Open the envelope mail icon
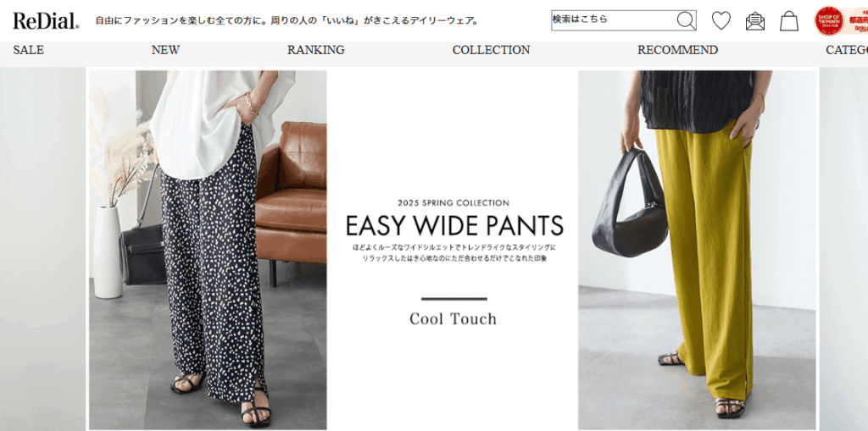Screen dimensions: 868x431 coord(755,21)
